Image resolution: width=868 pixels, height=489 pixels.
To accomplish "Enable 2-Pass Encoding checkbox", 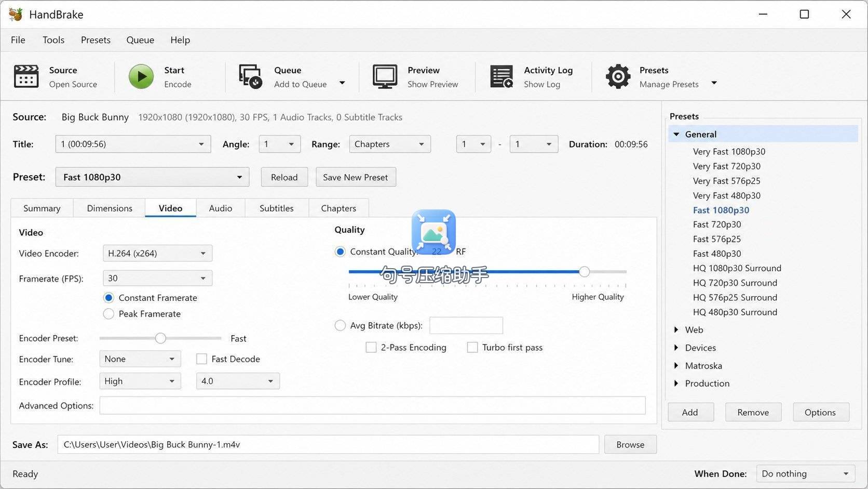I will [x=371, y=347].
